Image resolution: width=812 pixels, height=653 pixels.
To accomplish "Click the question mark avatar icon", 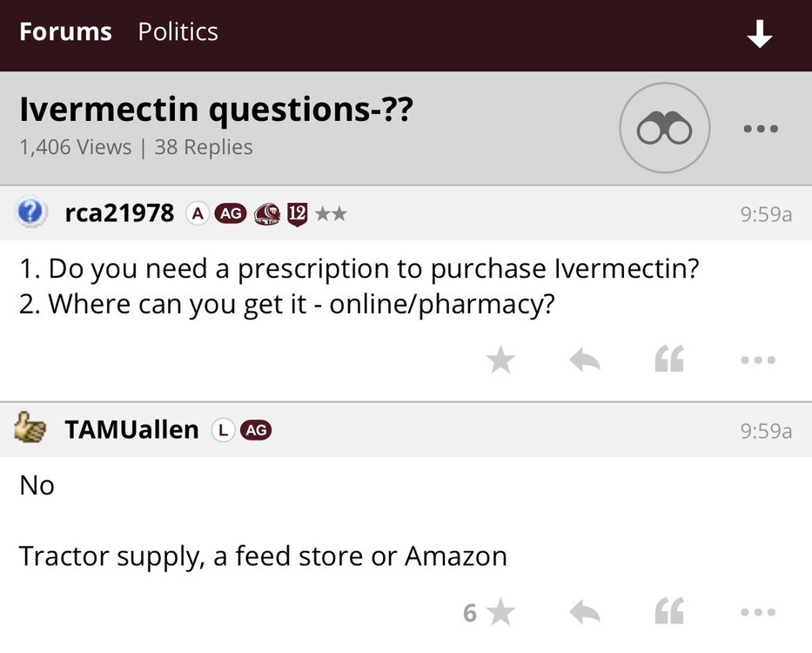I will 31,212.
